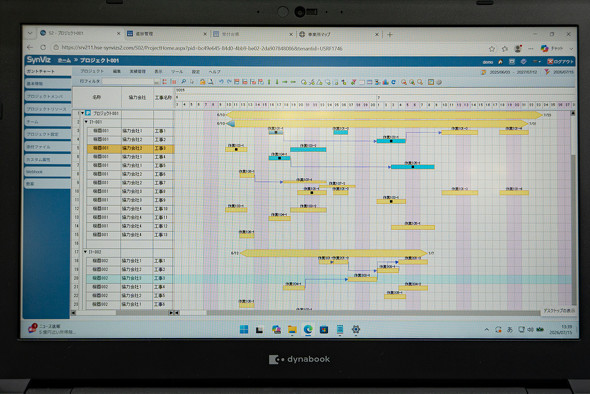Click the search magnifier icon in toolbar
The height and width of the screenshot is (394, 590).
(x=184, y=82)
